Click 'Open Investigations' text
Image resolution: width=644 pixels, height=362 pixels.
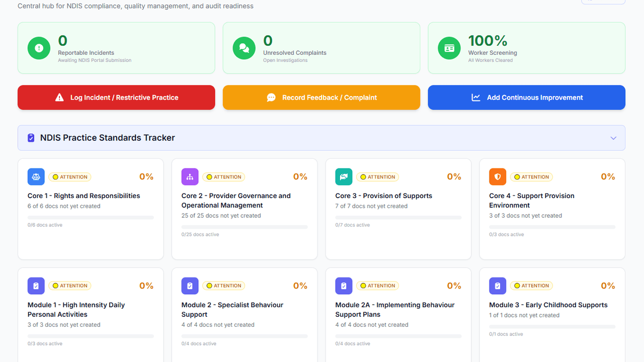tap(285, 60)
